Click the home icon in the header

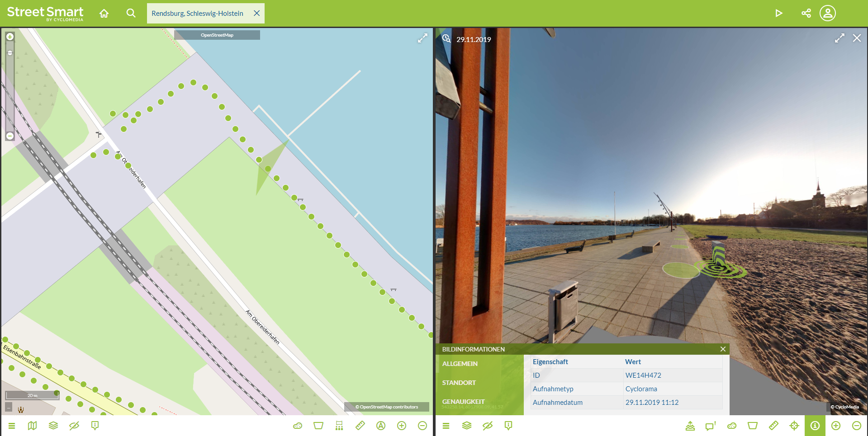pyautogui.click(x=104, y=14)
